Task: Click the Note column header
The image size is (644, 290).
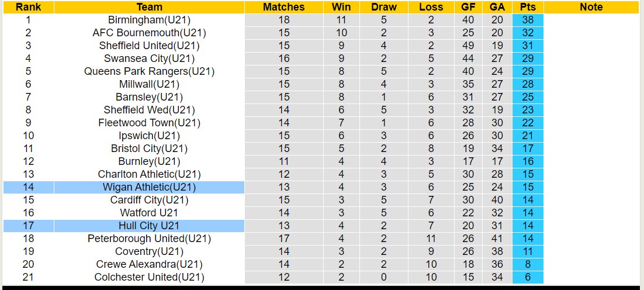Action: (x=591, y=7)
